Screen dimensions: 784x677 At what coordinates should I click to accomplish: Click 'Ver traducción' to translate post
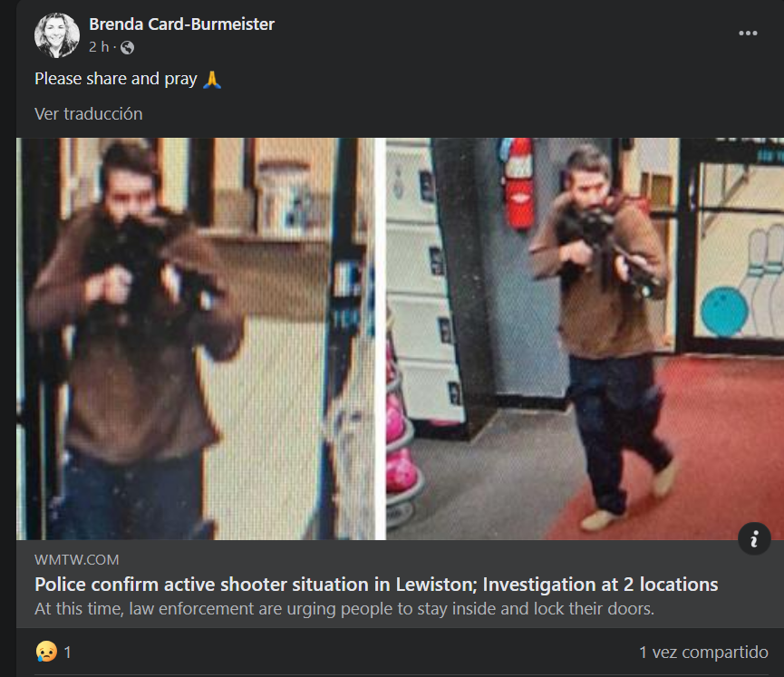point(89,114)
